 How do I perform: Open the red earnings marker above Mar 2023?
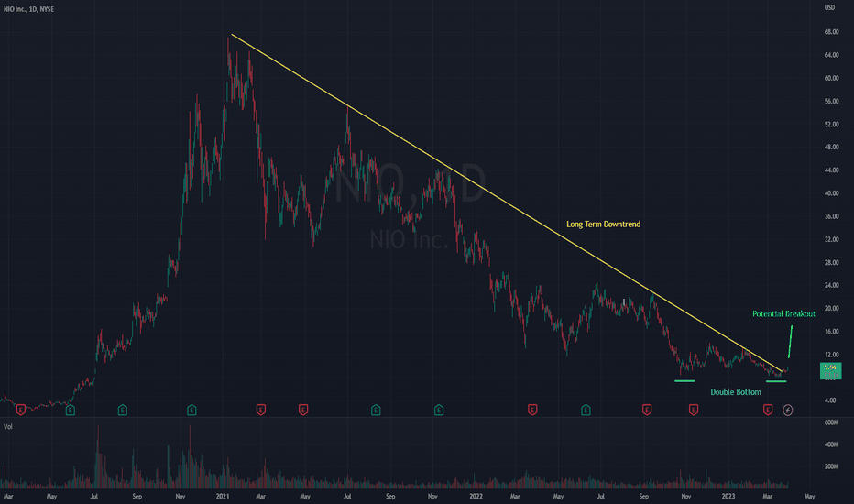coord(768,410)
